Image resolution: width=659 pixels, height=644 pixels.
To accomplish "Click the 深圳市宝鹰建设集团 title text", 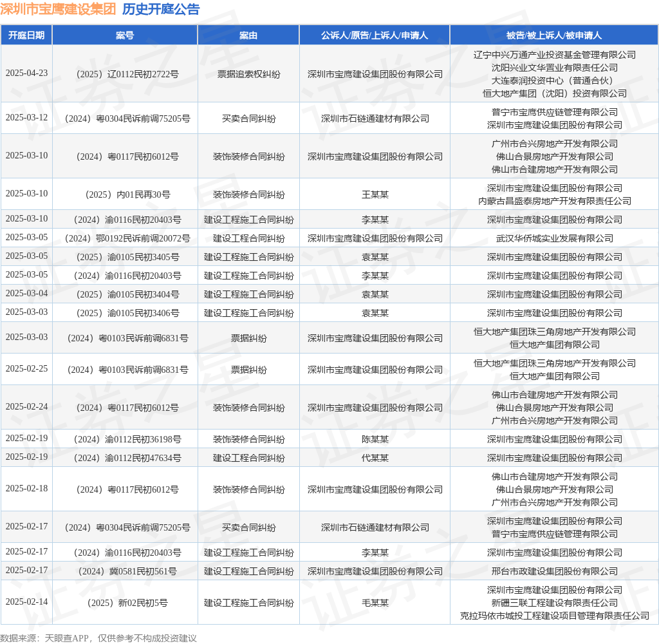I will (58, 9).
